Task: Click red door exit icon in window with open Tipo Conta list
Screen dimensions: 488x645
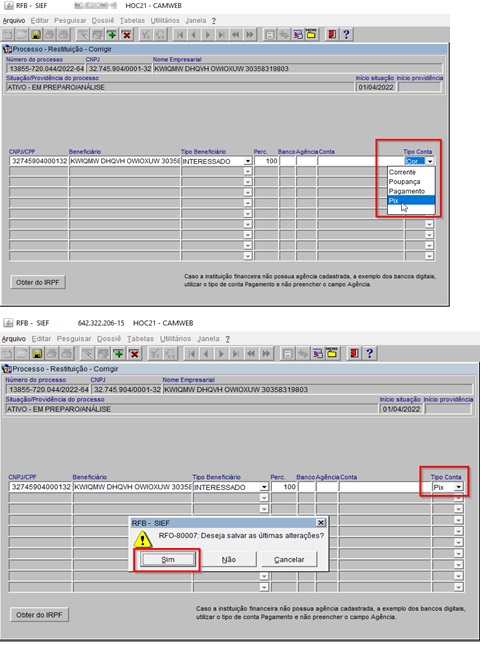Action: pyautogui.click(x=332, y=35)
